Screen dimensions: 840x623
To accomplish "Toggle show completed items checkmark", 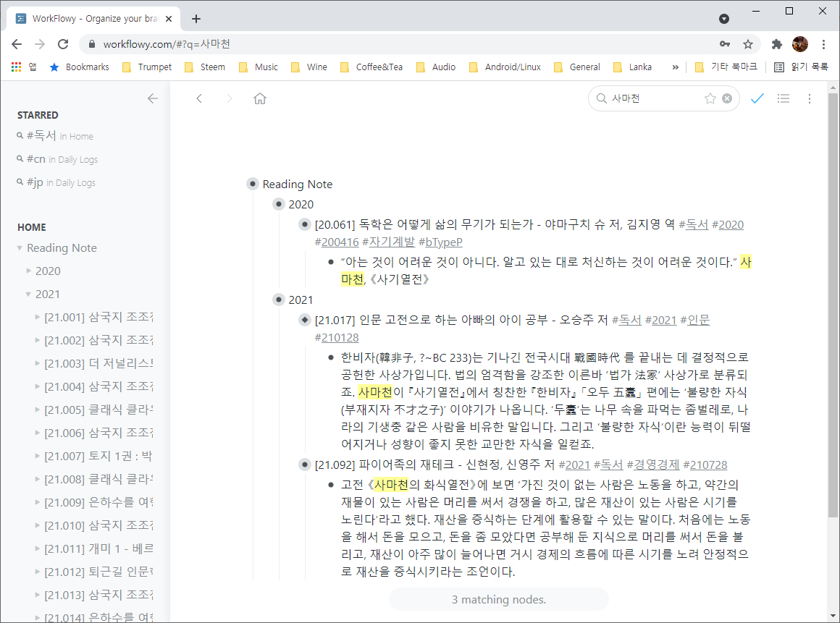I will [757, 98].
